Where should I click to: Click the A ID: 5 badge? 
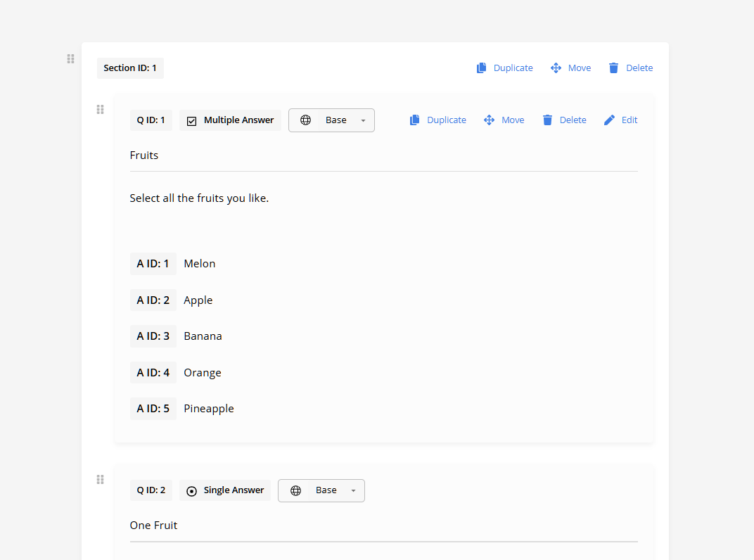pos(153,409)
